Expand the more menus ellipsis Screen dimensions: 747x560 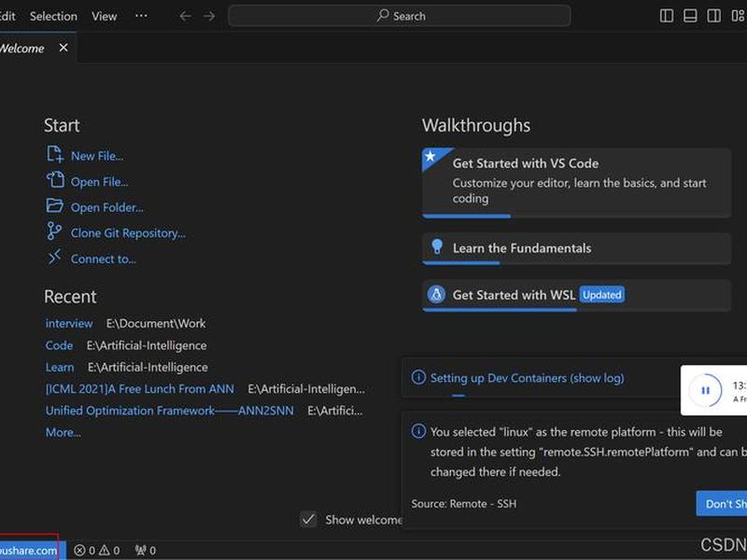pyautogui.click(x=141, y=16)
